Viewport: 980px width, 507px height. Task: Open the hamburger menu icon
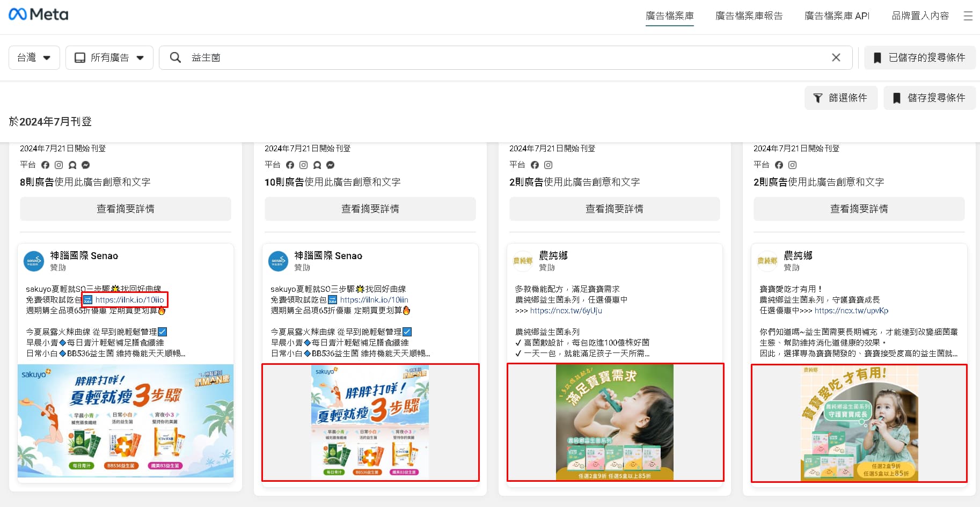pos(968,16)
